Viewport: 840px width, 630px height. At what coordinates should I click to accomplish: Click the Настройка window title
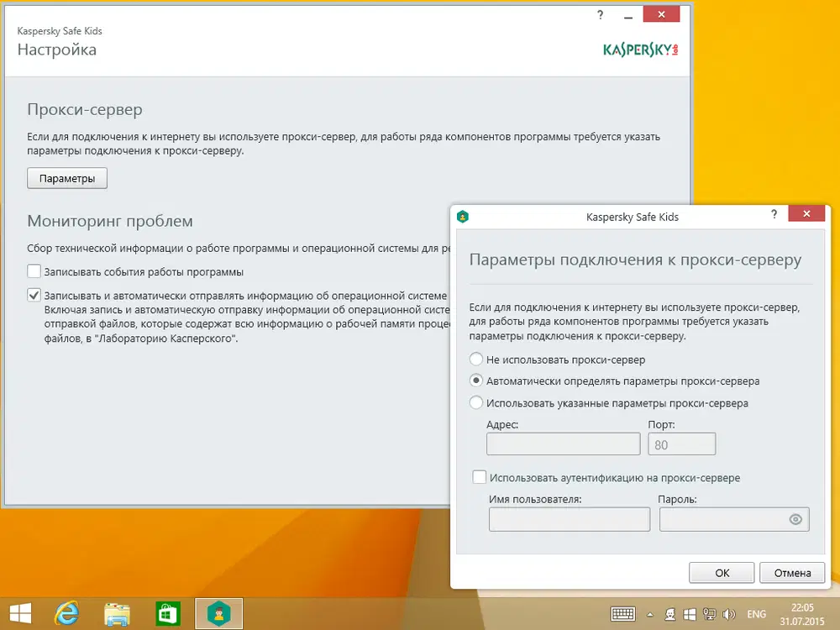click(x=57, y=50)
